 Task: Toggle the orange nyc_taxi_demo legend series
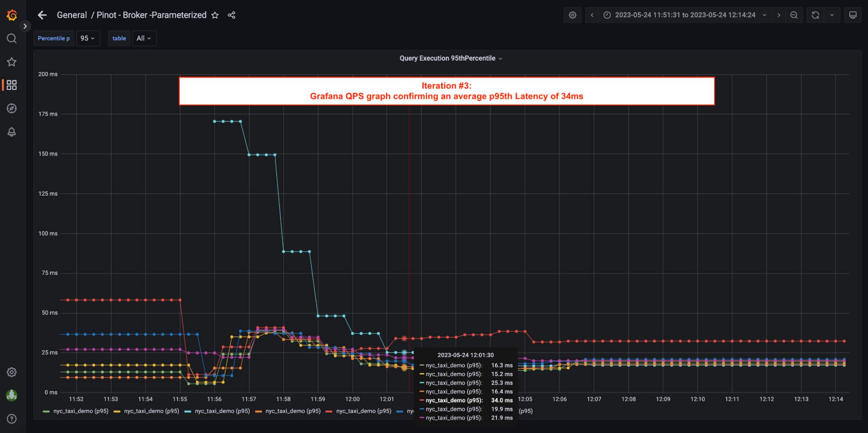click(x=293, y=411)
